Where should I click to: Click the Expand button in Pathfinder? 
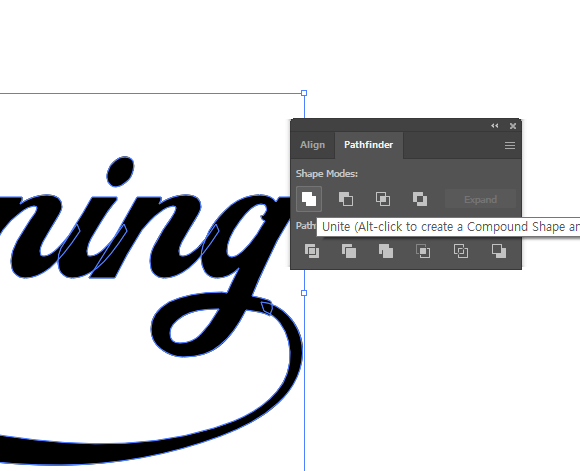(x=480, y=199)
